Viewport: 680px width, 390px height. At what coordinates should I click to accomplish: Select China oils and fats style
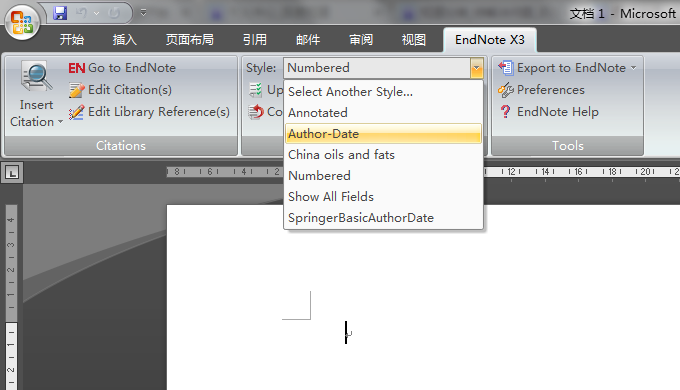pyautogui.click(x=383, y=155)
